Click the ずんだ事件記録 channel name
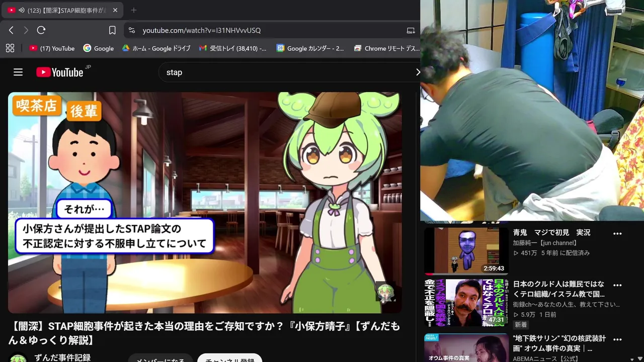644x362 pixels. pos(62,357)
